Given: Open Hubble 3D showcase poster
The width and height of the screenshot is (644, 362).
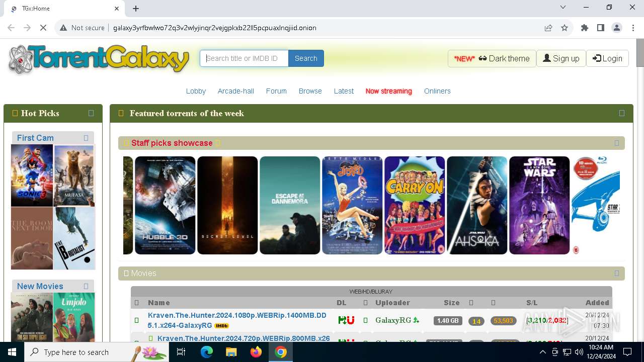Looking at the screenshot, I should pyautogui.click(x=165, y=205).
